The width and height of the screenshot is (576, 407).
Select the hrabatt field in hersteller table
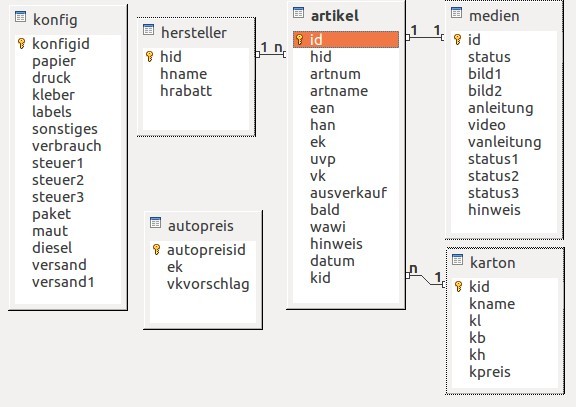tap(186, 91)
